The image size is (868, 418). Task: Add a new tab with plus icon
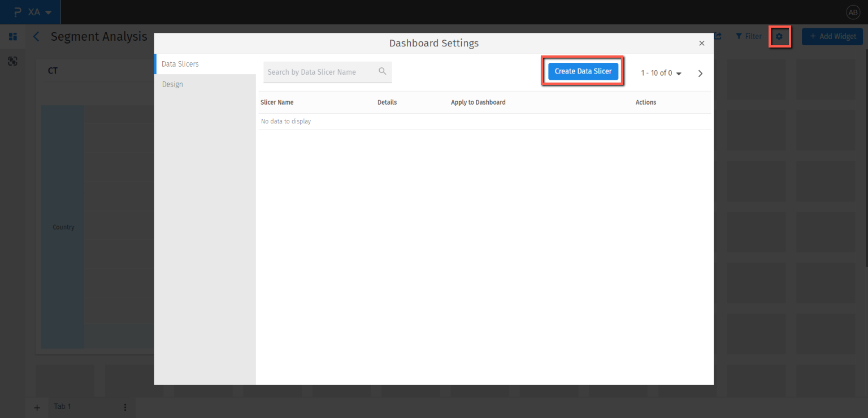pyautogui.click(x=37, y=407)
